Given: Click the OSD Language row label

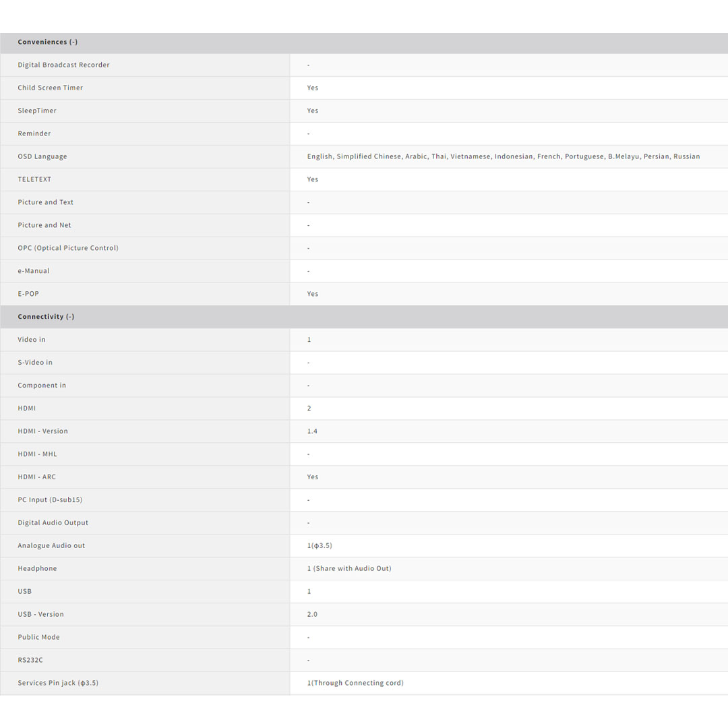Looking at the screenshot, I should (42, 156).
